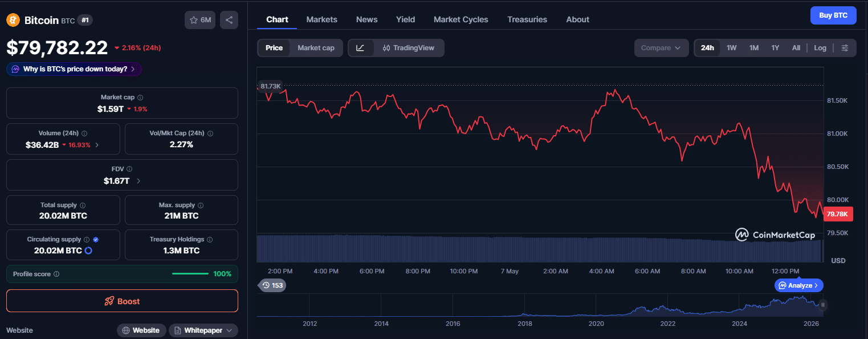Open the share icon button

229,20
